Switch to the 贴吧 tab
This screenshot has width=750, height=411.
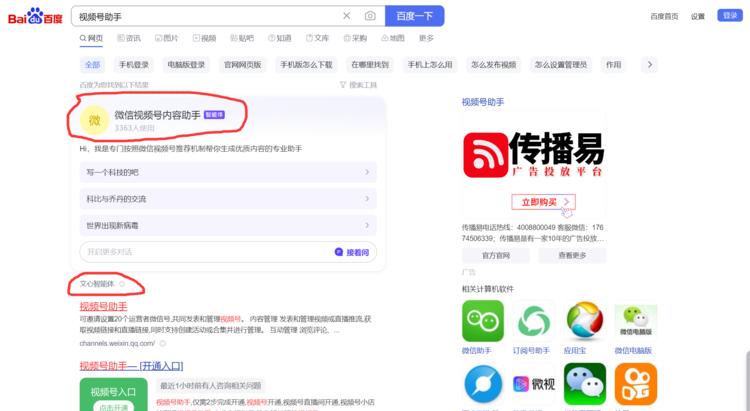(242, 38)
